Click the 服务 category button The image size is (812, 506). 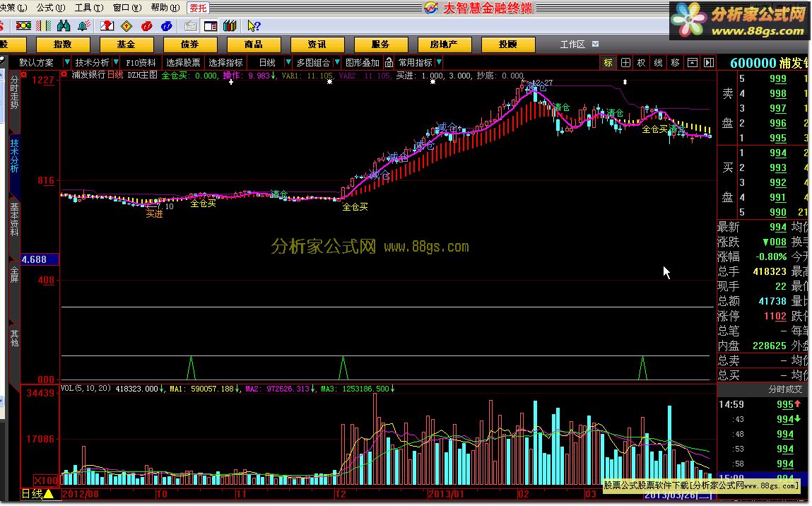[381, 44]
